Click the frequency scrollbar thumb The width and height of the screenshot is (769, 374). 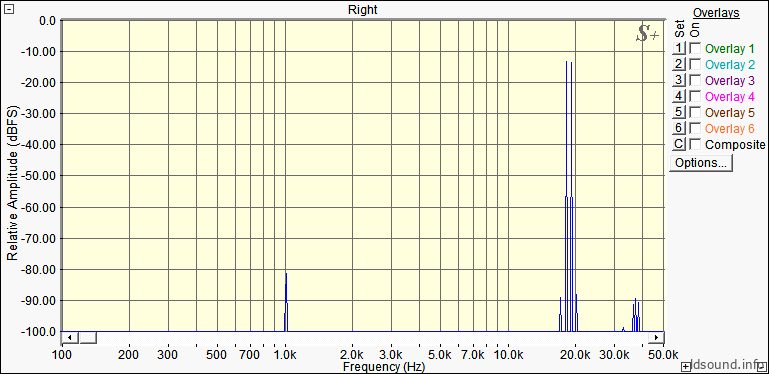88,338
